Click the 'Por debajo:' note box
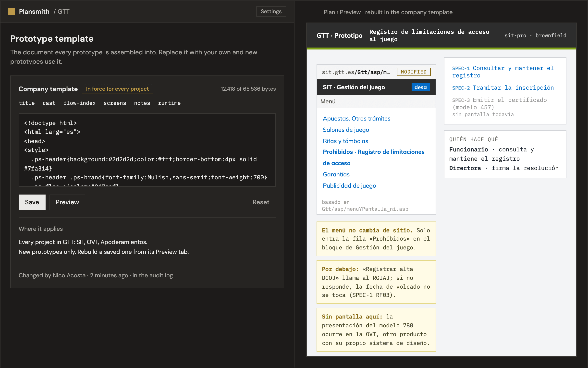The height and width of the screenshot is (368, 588). point(376,282)
